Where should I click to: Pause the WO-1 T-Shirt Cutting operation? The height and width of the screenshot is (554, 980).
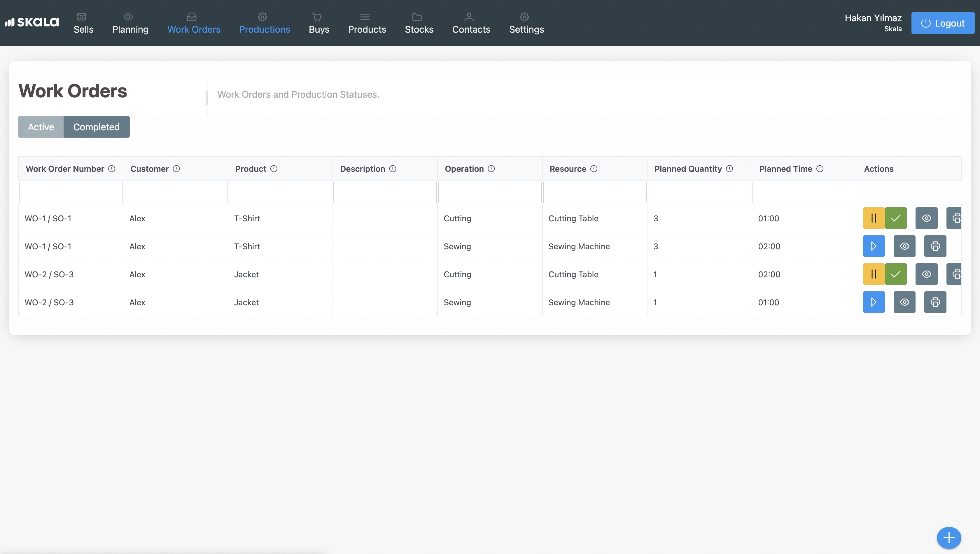[874, 218]
